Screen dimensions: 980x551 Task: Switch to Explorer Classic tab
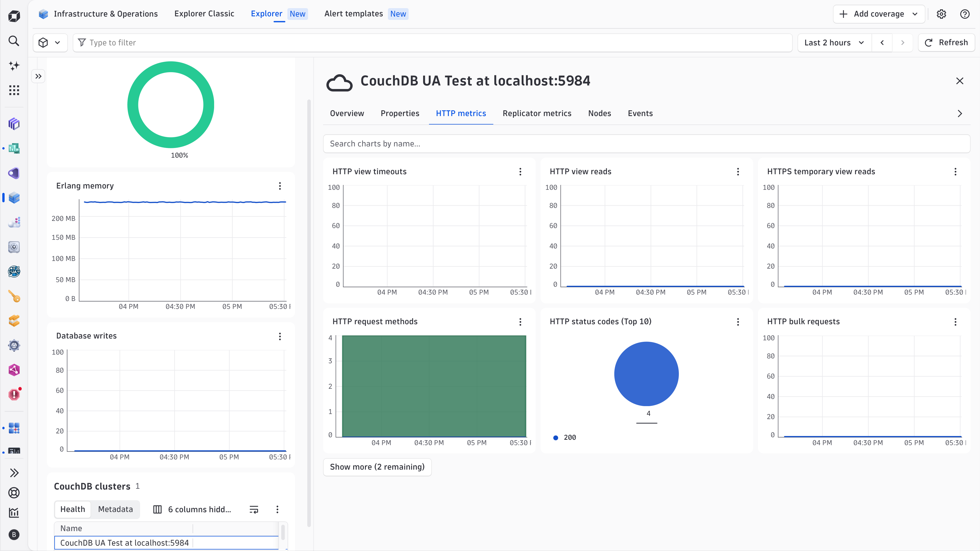pyautogui.click(x=204, y=14)
